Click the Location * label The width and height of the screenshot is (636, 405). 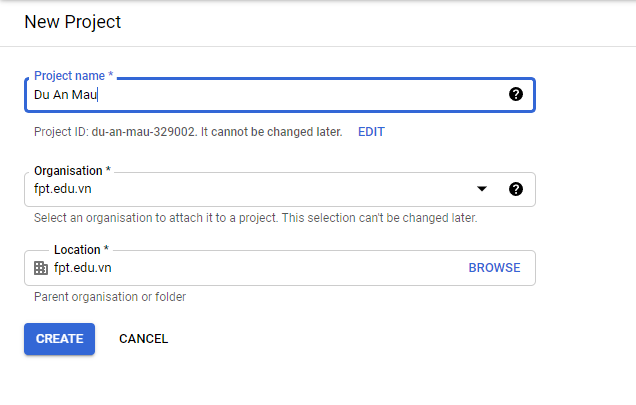(x=81, y=250)
